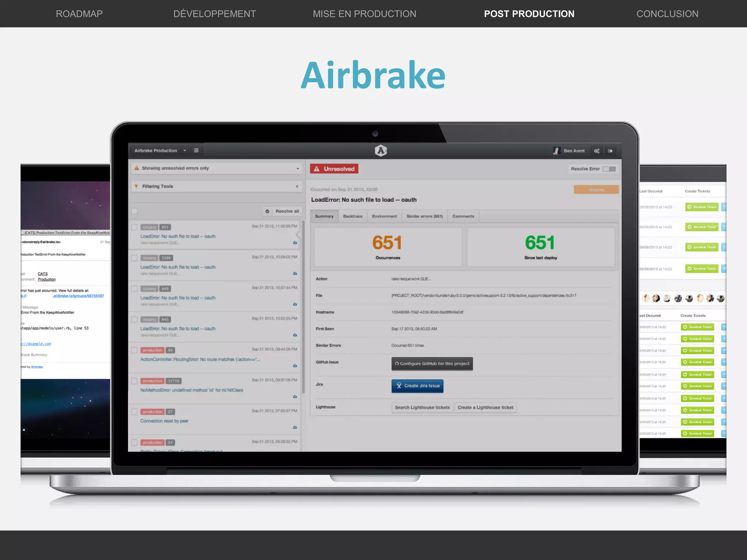This screenshot has width=747, height=560.
Task: Switch to the Environment tab
Action: click(x=384, y=216)
